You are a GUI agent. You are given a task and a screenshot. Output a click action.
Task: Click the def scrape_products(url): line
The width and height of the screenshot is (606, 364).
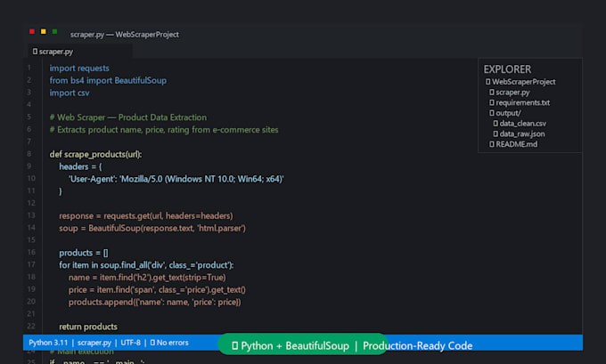point(95,154)
